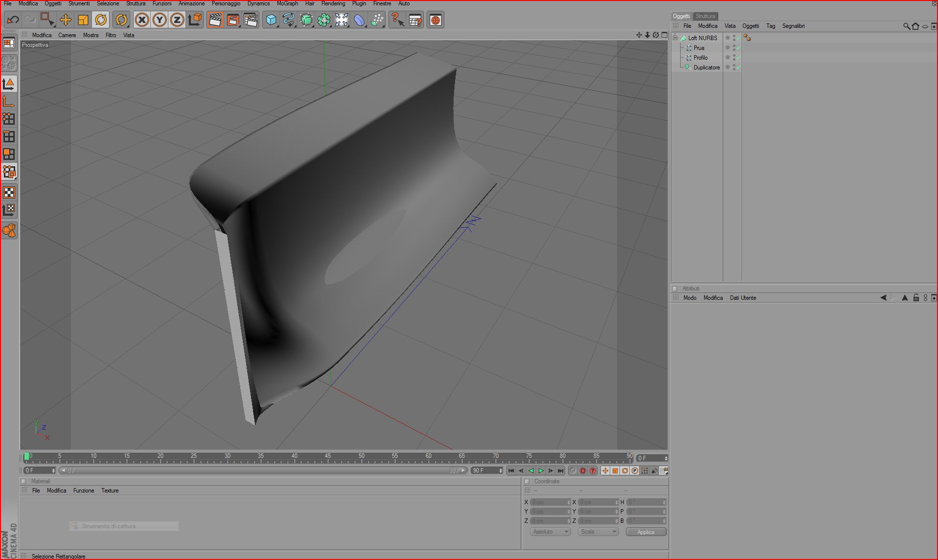Add a Cube primitive object

[x=271, y=20]
